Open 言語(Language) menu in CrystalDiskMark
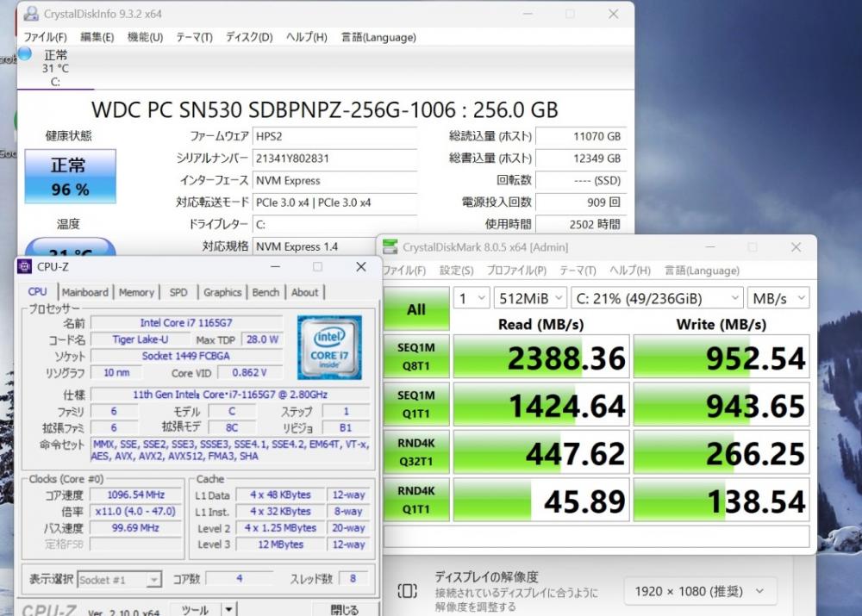The height and width of the screenshot is (616, 862). click(x=702, y=271)
